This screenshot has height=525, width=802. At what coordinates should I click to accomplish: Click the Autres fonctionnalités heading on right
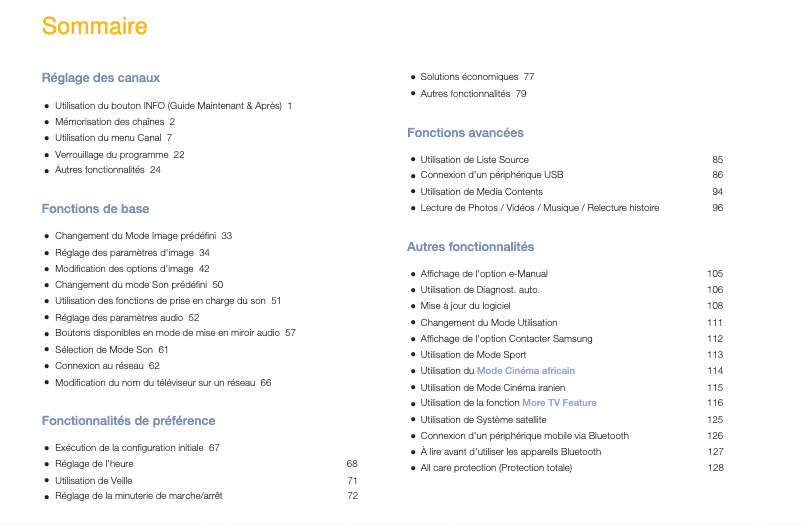(470, 246)
